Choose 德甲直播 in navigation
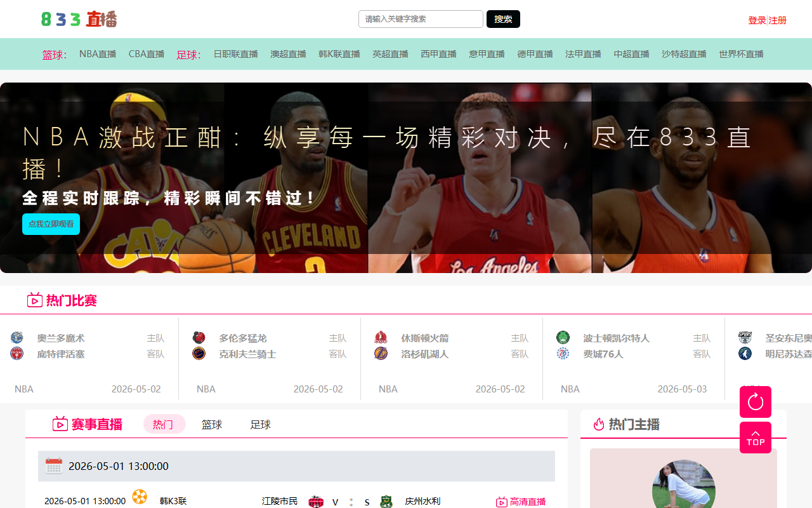The image size is (812, 508). [535, 54]
